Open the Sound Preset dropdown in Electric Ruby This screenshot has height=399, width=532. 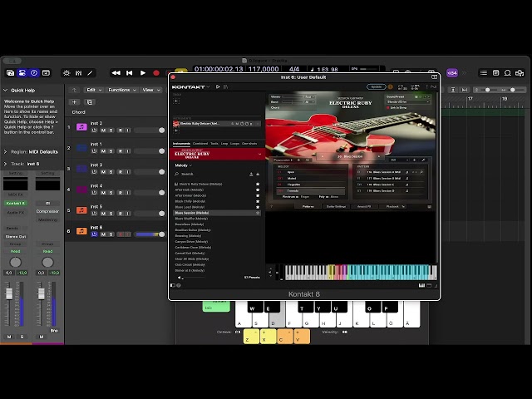(408, 101)
